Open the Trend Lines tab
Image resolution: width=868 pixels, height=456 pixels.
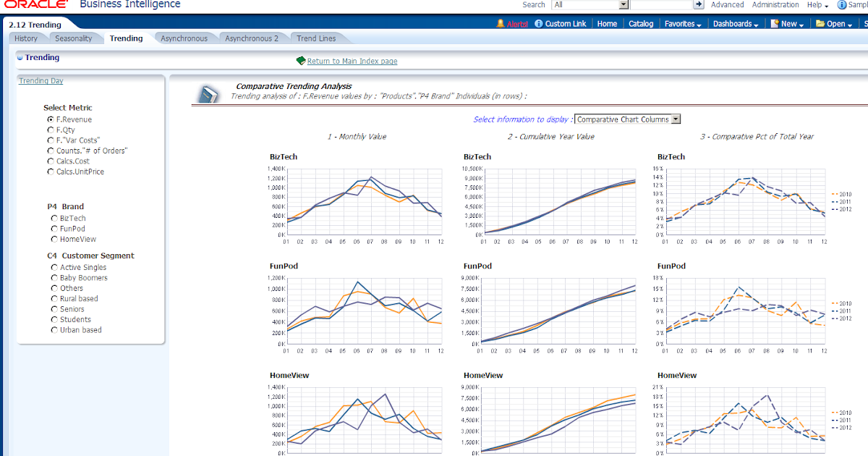[x=315, y=38]
